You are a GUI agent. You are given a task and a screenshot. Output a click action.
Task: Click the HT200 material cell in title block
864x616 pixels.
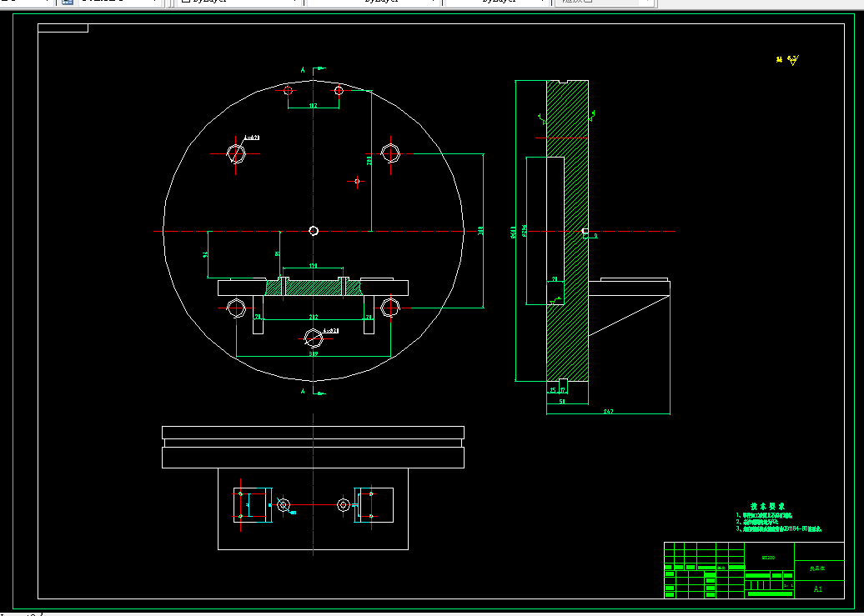[768, 558]
